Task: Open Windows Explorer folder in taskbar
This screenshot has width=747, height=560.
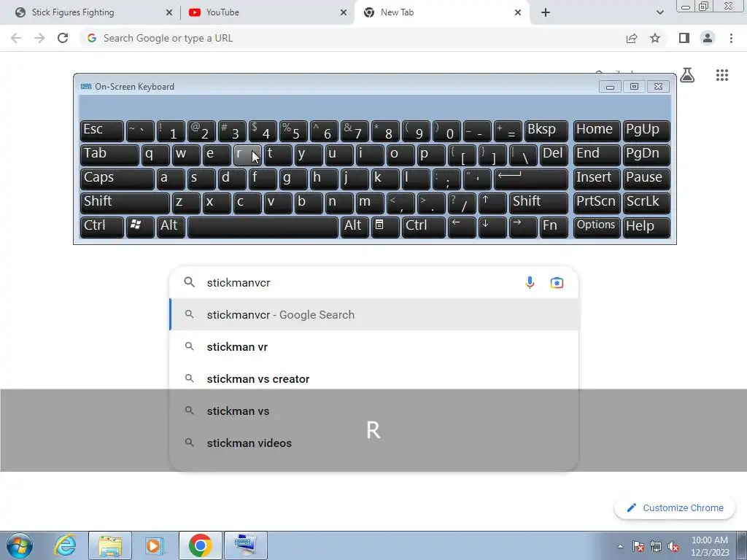Action: 110,545
